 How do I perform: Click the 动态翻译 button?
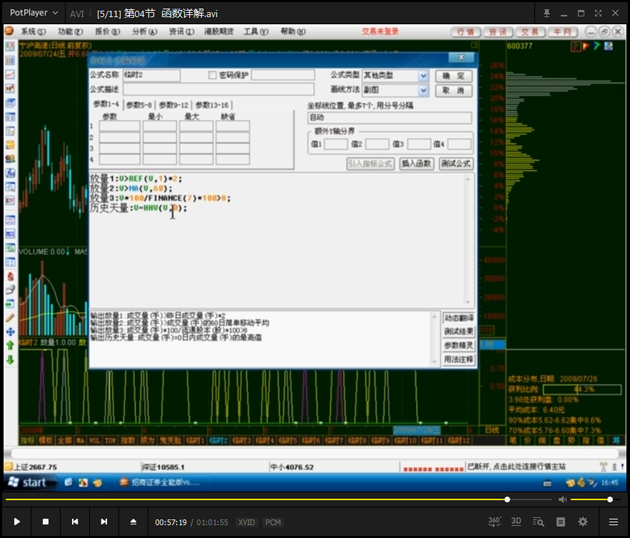(459, 318)
